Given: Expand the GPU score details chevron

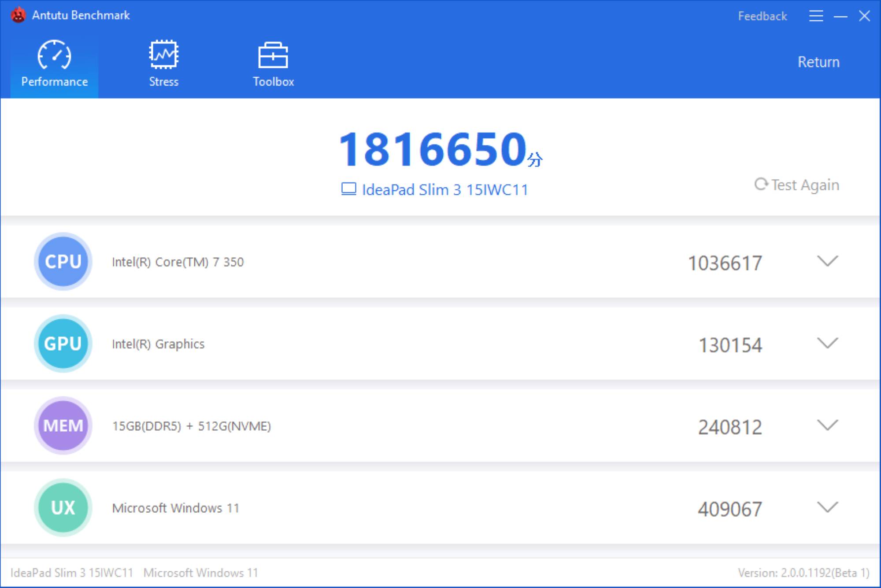Looking at the screenshot, I should coord(827,343).
